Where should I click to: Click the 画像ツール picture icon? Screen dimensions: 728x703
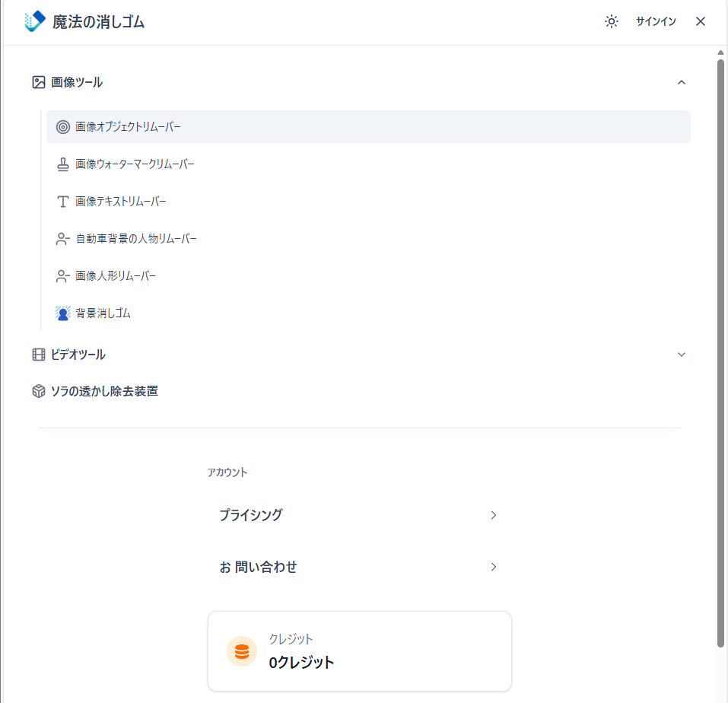point(39,82)
